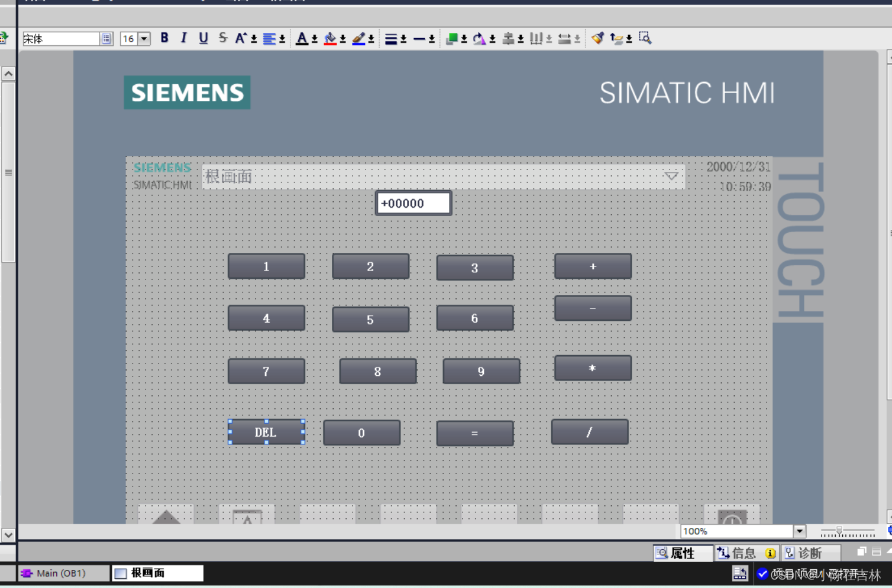
Task: Click the status bar layout reset icon
Action: click(x=739, y=573)
